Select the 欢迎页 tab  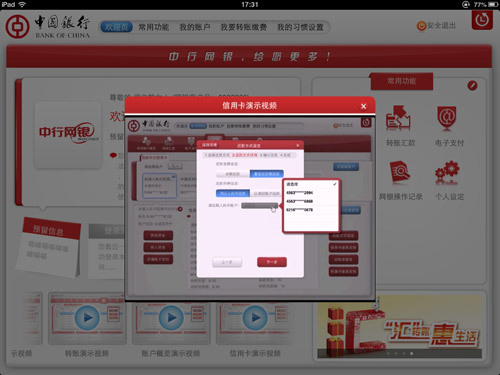point(117,27)
